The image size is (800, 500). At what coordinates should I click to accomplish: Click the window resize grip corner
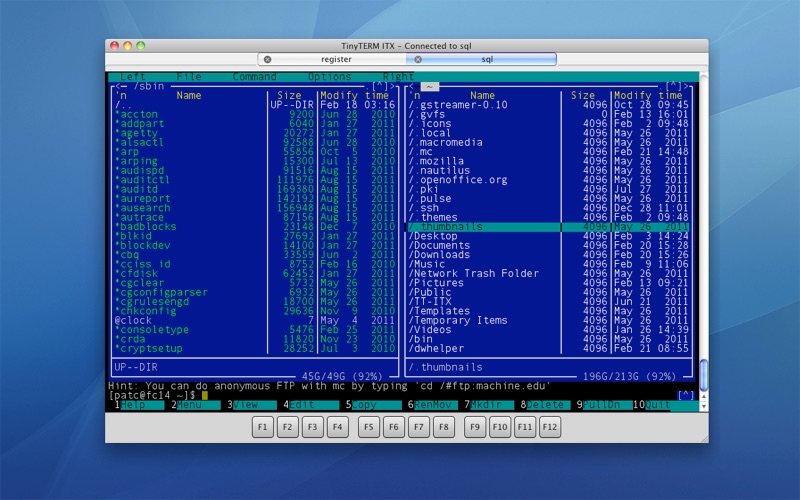click(x=704, y=439)
